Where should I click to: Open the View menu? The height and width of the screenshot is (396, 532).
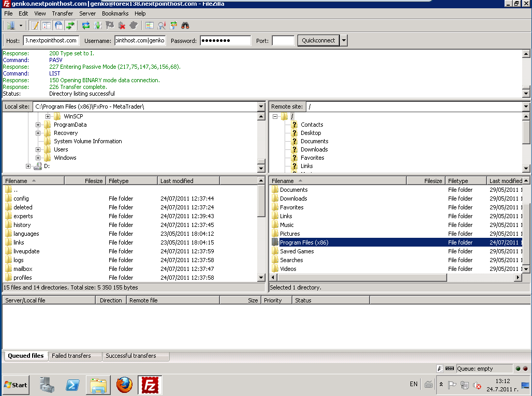click(x=40, y=13)
